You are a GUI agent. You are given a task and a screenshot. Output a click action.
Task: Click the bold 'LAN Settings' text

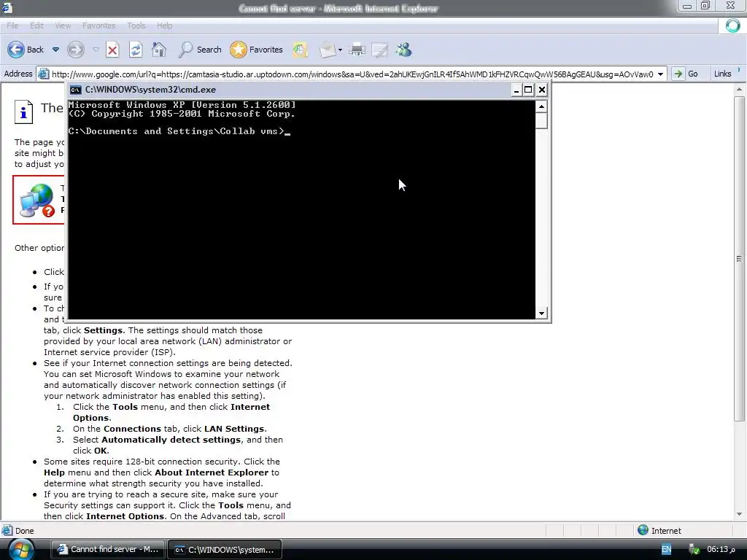234,429
